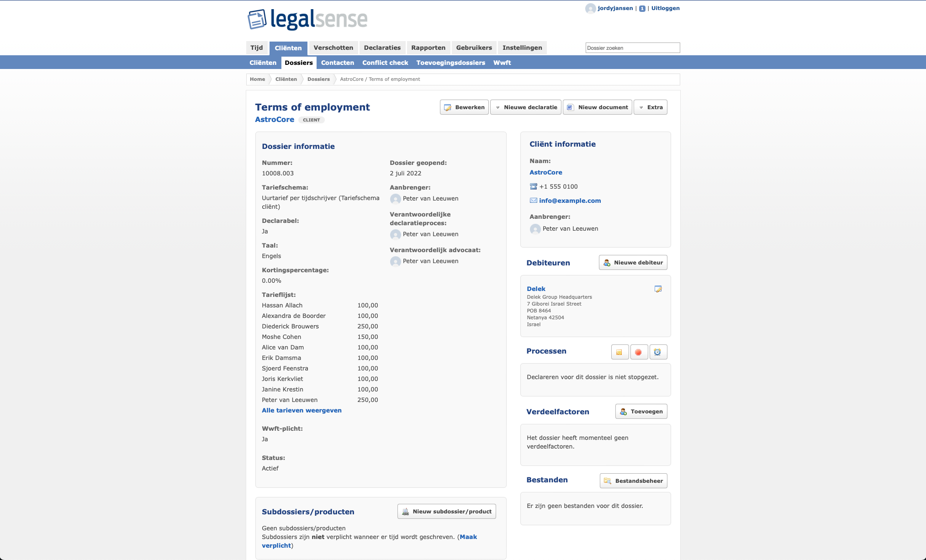Open the Verschotten main tab
The image size is (926, 560).
pos(333,48)
